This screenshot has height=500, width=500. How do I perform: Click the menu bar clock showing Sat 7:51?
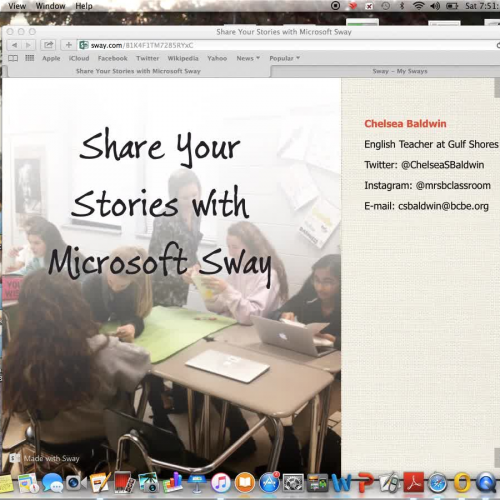click(482, 6)
